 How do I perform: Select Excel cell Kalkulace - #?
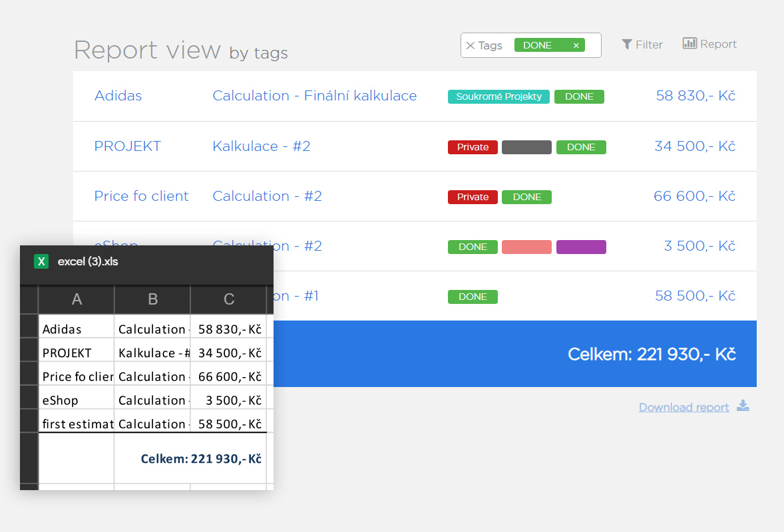(152, 350)
